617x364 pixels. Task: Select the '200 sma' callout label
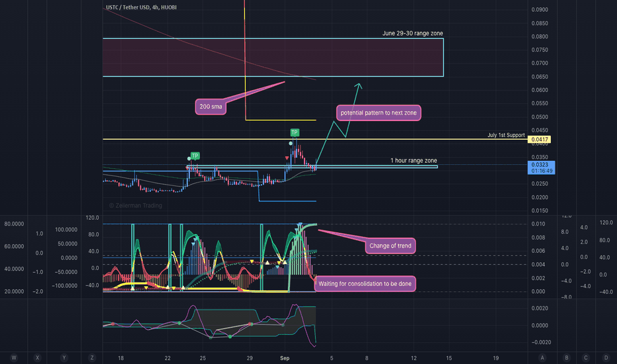point(211,107)
